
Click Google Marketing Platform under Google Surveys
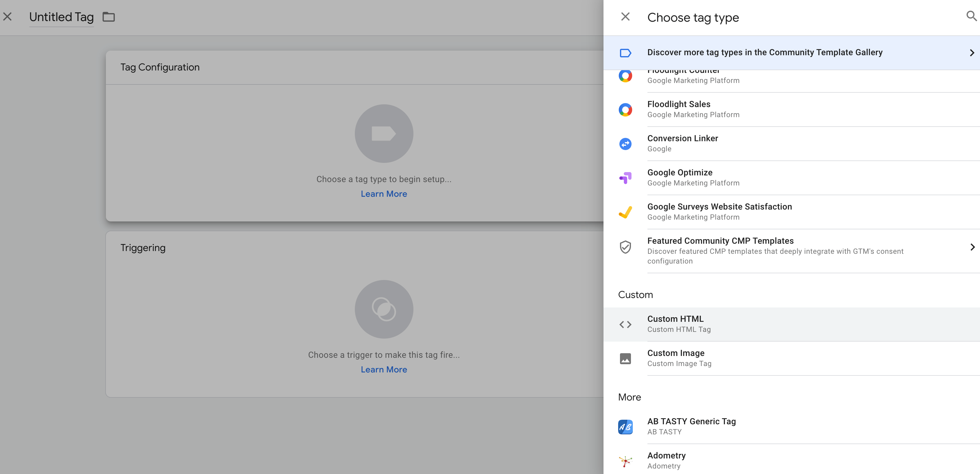click(693, 217)
